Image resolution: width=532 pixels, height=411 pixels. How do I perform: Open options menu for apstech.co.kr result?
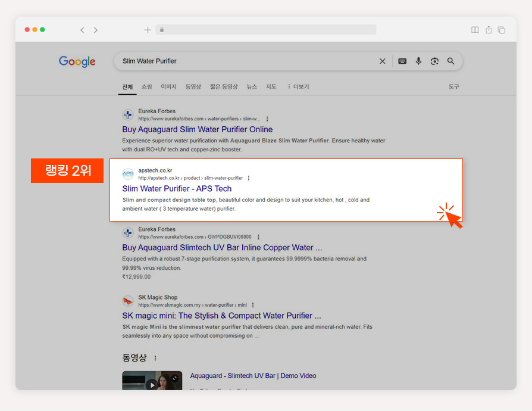click(249, 178)
